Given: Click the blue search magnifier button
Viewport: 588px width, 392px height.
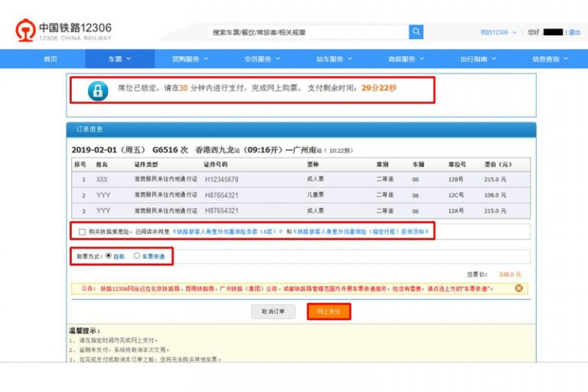Looking at the screenshot, I should point(416,32).
